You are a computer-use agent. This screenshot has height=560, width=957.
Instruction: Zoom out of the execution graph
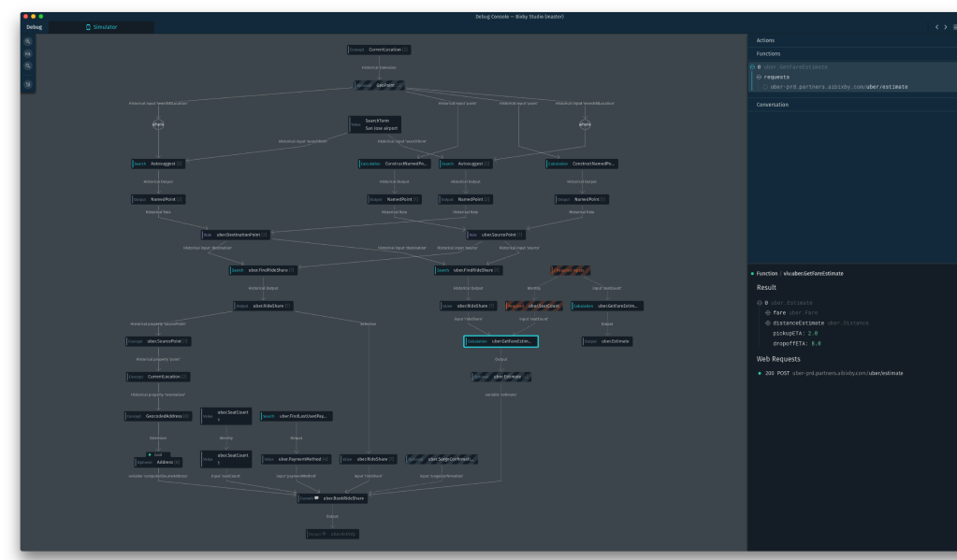click(x=28, y=65)
